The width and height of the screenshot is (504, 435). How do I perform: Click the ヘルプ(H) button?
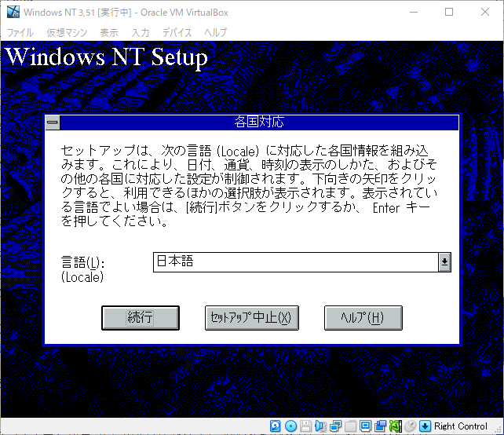click(x=363, y=318)
